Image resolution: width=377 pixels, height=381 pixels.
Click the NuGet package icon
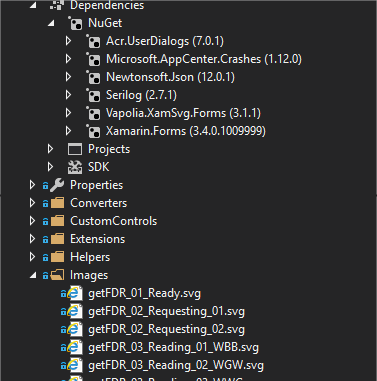[75, 23]
